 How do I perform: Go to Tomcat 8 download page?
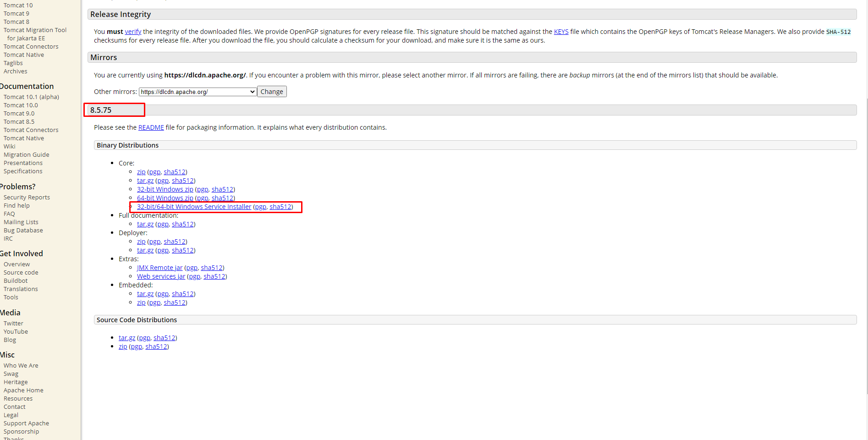[16, 22]
